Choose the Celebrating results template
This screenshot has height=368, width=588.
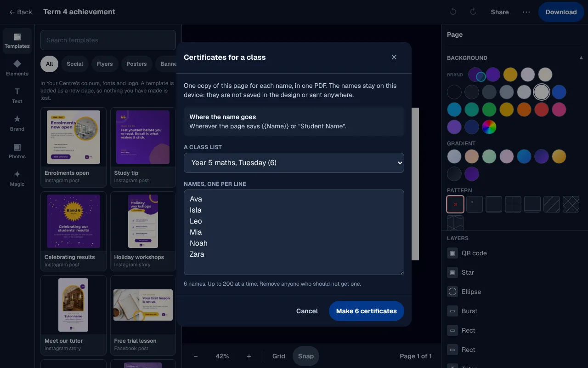click(x=73, y=231)
